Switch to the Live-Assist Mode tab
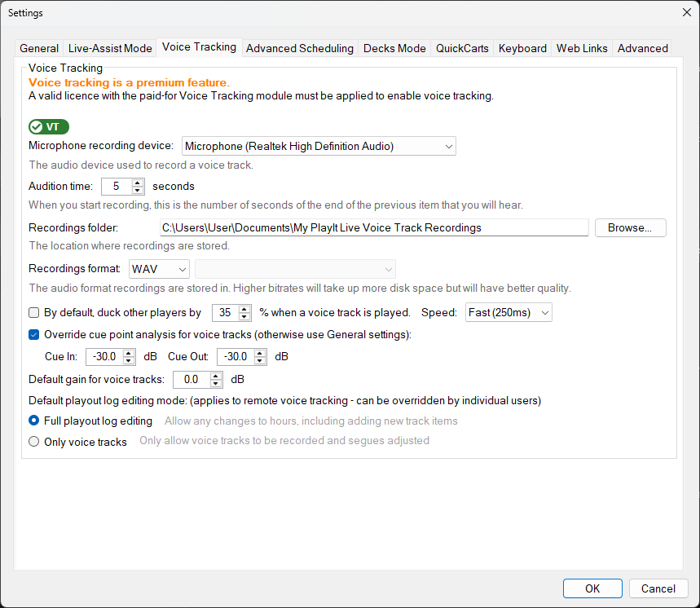700x608 pixels. pos(110,48)
